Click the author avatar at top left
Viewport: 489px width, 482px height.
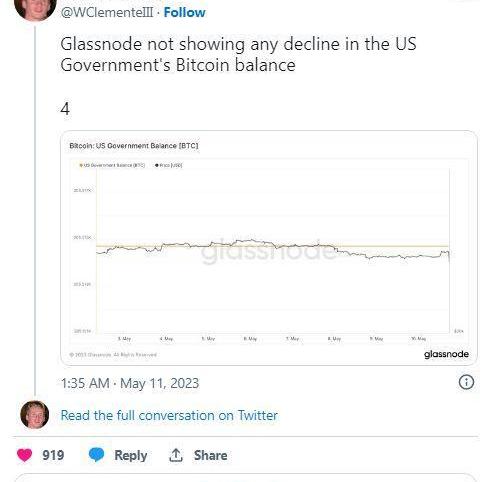tap(35, 8)
